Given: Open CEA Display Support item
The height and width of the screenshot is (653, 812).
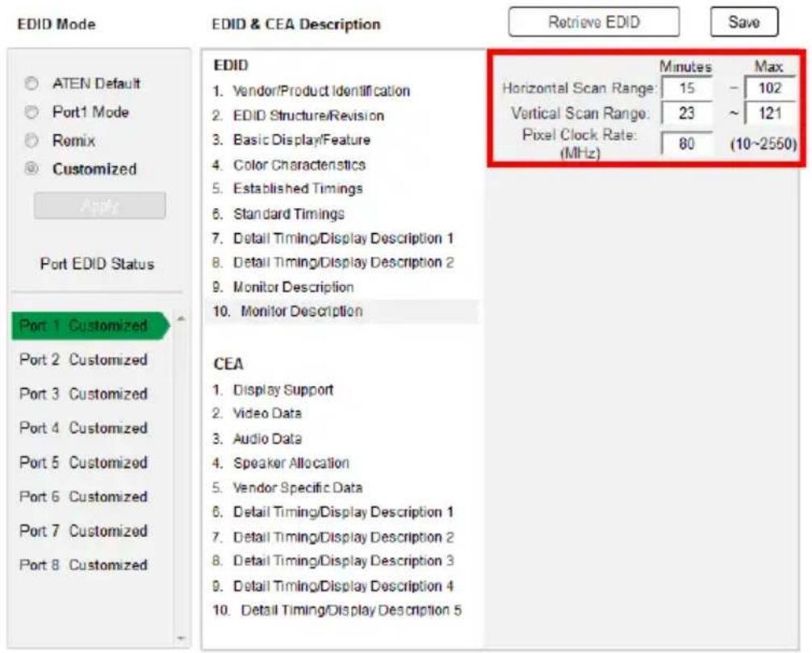Looking at the screenshot, I should [x=273, y=389].
